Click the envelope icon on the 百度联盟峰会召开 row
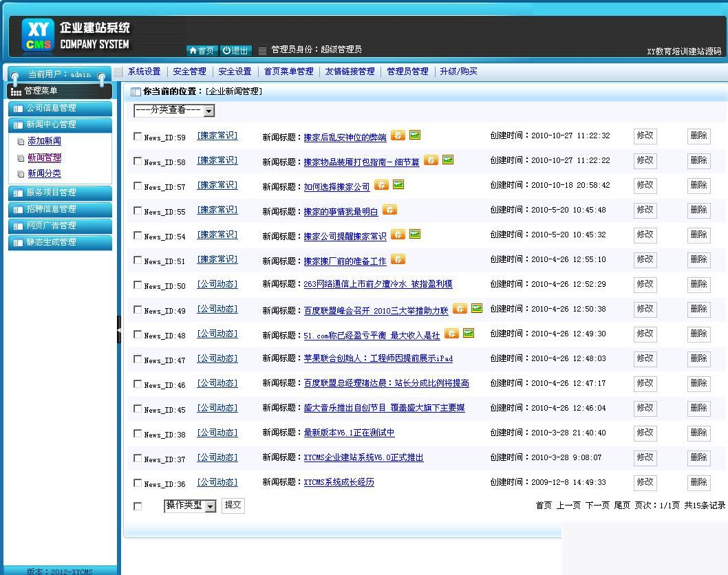The height and width of the screenshot is (575, 728). pyautogui.click(x=476, y=309)
